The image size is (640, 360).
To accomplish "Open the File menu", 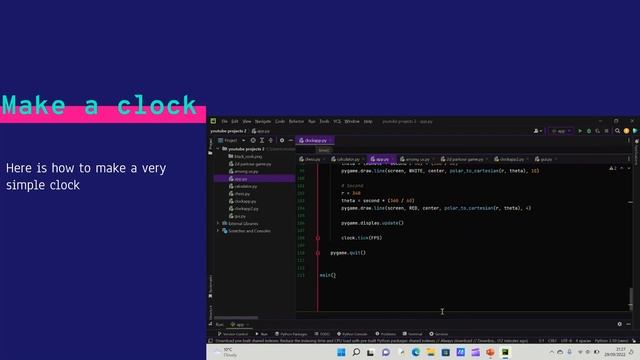I will click(224, 121).
